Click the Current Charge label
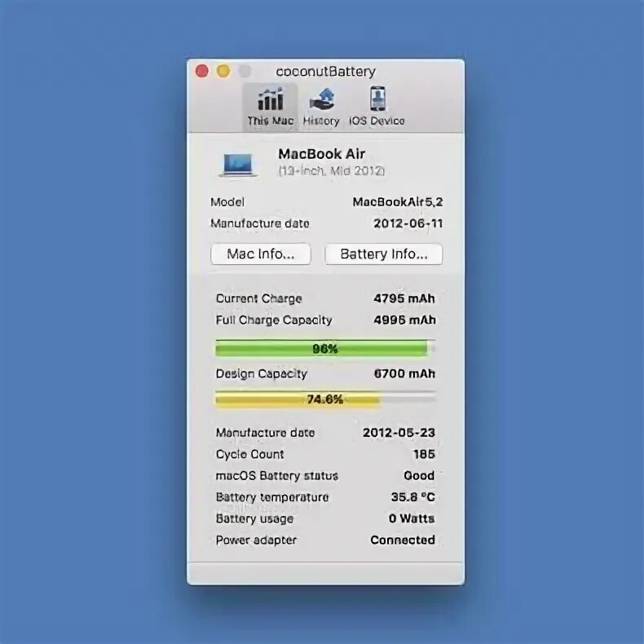Image resolution: width=644 pixels, height=644 pixels. point(258,298)
